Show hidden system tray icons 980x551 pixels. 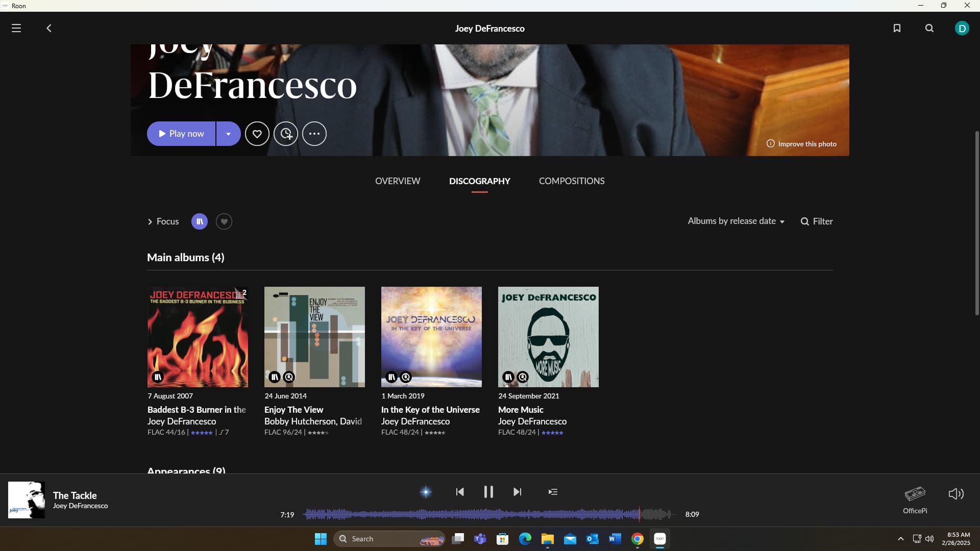tap(901, 539)
